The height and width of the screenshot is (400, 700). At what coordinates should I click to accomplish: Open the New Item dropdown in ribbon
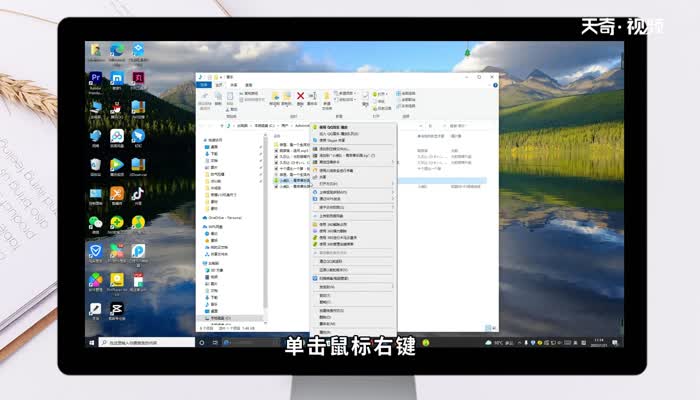pyautogui.click(x=346, y=93)
